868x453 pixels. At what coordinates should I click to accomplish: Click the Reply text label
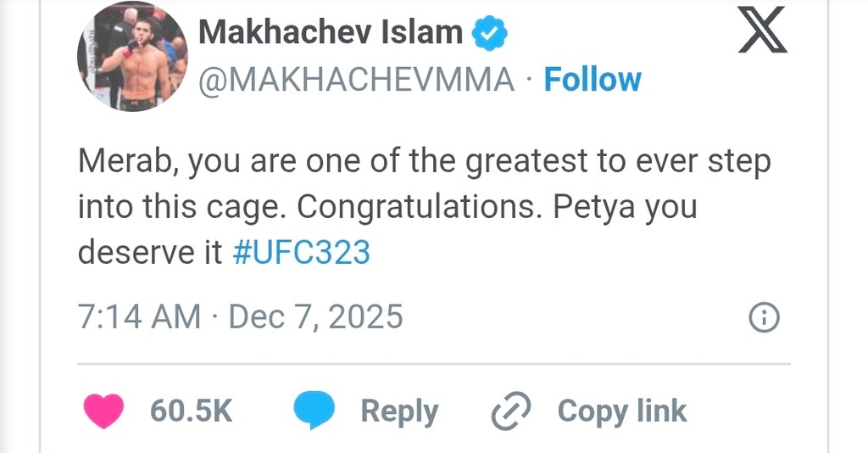click(399, 411)
